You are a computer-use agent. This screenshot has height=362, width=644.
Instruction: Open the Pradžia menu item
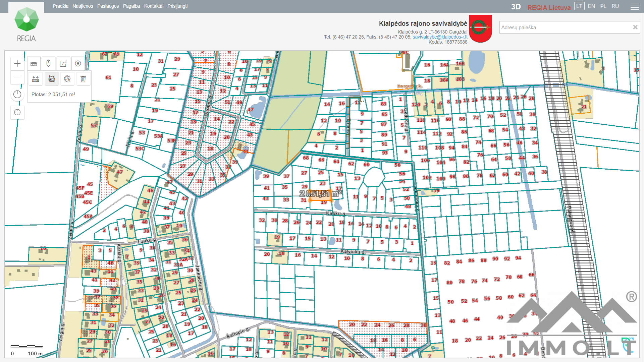tap(60, 6)
